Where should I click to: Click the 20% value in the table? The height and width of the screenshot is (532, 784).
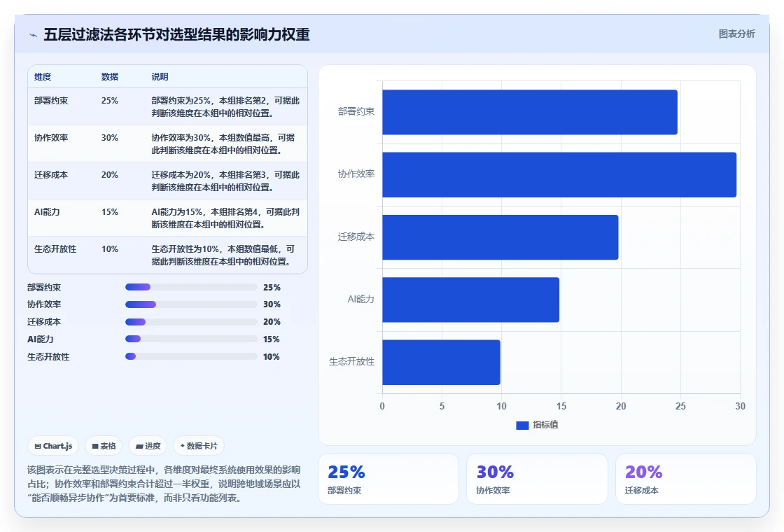[x=109, y=174]
